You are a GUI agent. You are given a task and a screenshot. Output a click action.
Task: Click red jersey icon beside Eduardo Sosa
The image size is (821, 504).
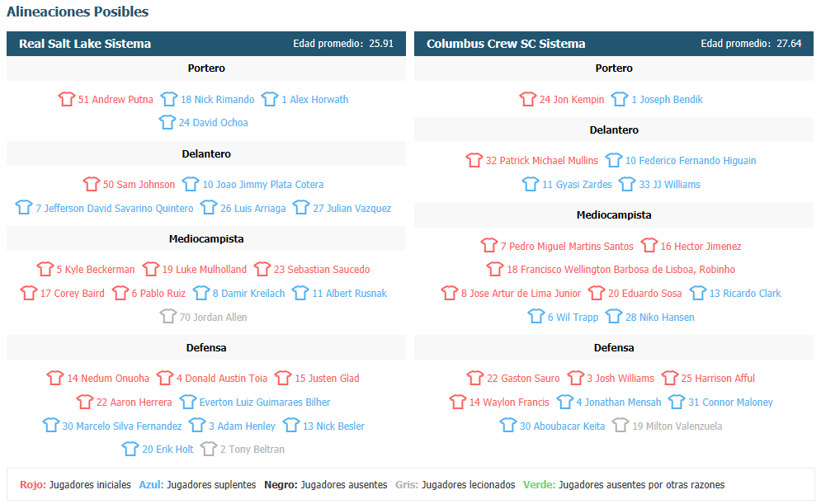tap(597, 293)
